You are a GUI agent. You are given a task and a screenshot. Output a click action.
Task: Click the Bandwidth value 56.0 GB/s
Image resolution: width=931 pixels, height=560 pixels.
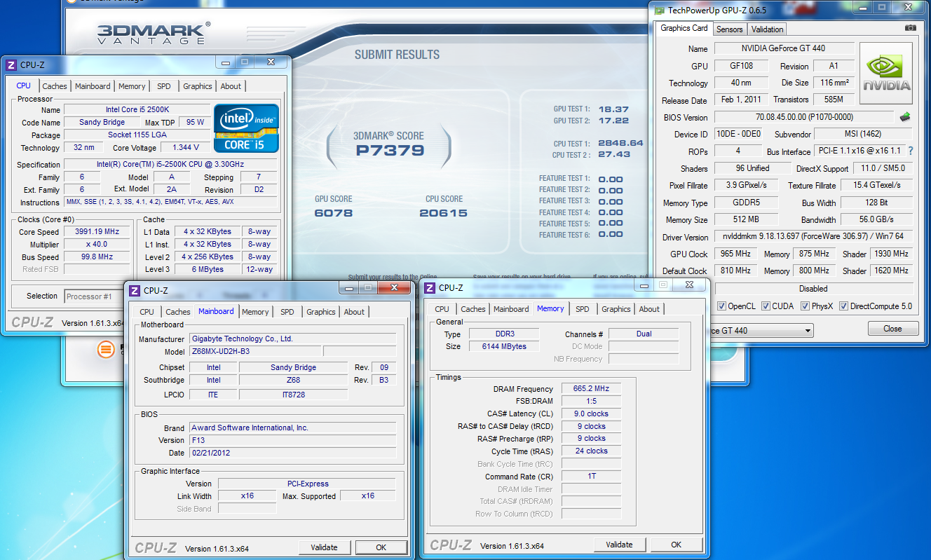[876, 219]
